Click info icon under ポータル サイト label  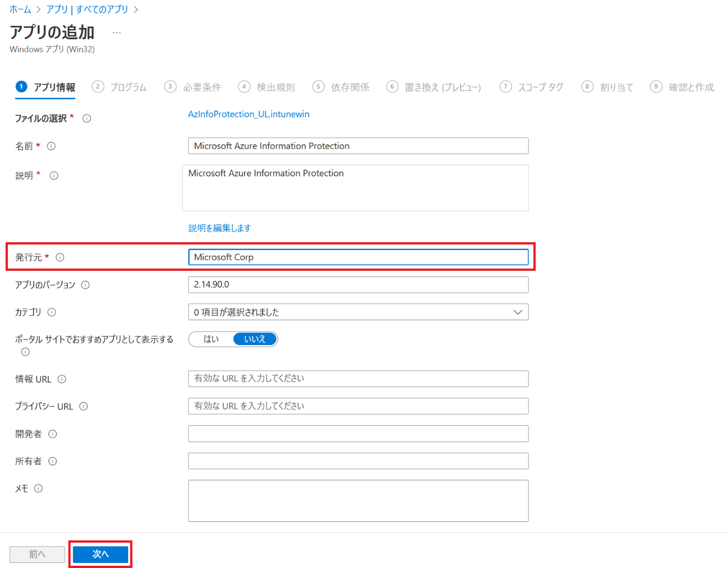[25, 352]
